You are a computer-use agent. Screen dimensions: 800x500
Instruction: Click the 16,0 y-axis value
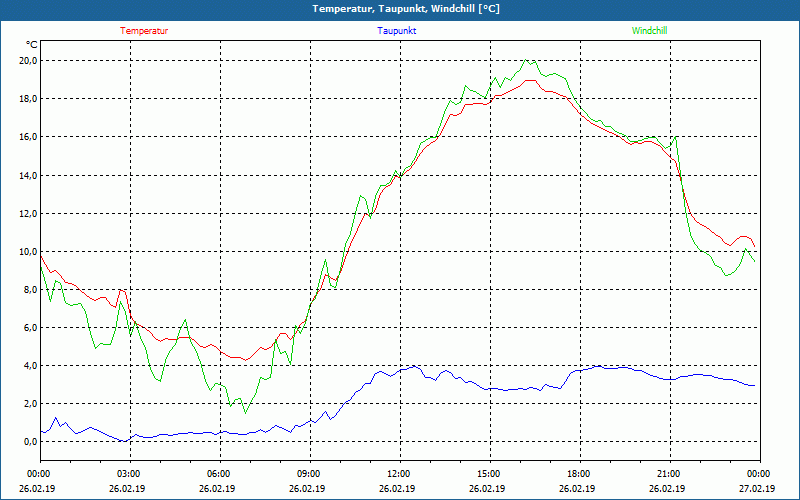click(29, 137)
